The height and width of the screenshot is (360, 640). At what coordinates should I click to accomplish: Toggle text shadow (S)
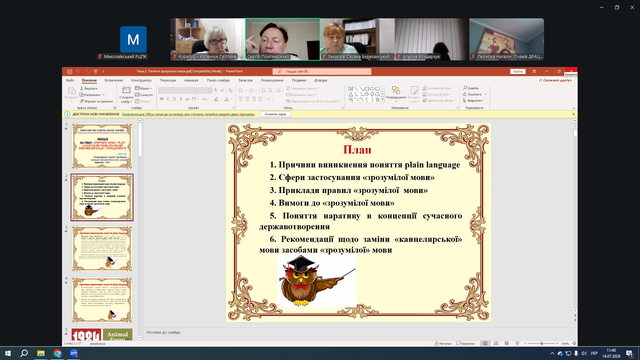pos(181,99)
